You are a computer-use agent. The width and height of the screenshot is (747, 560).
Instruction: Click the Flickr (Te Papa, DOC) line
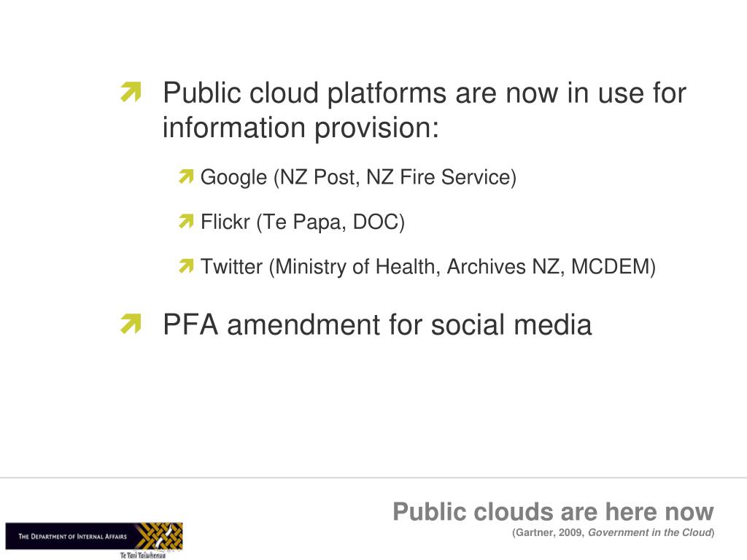tap(303, 222)
